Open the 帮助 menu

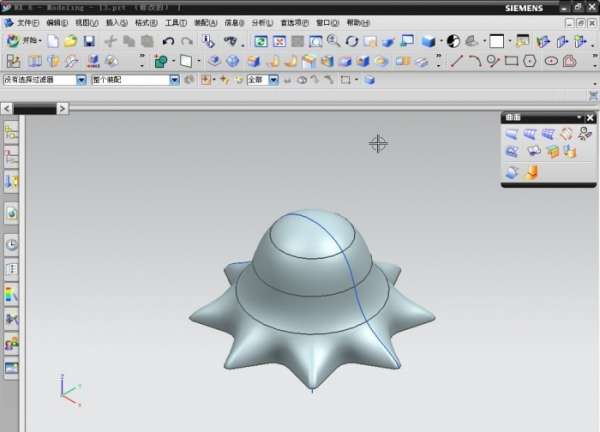tap(357, 22)
